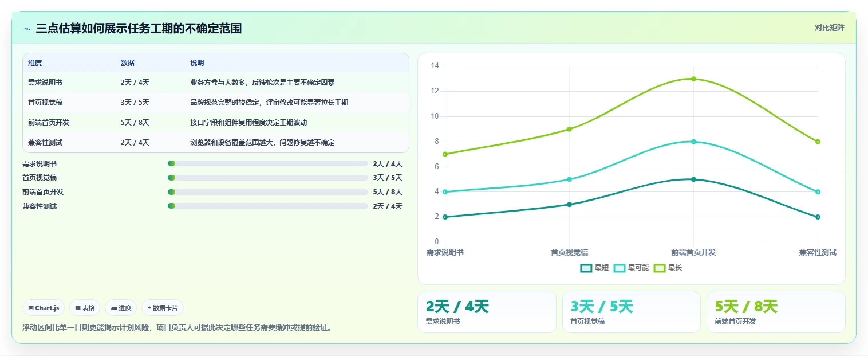
Task: Select the 兼容性测试 table row cell
Action: pyautogui.click(x=45, y=143)
